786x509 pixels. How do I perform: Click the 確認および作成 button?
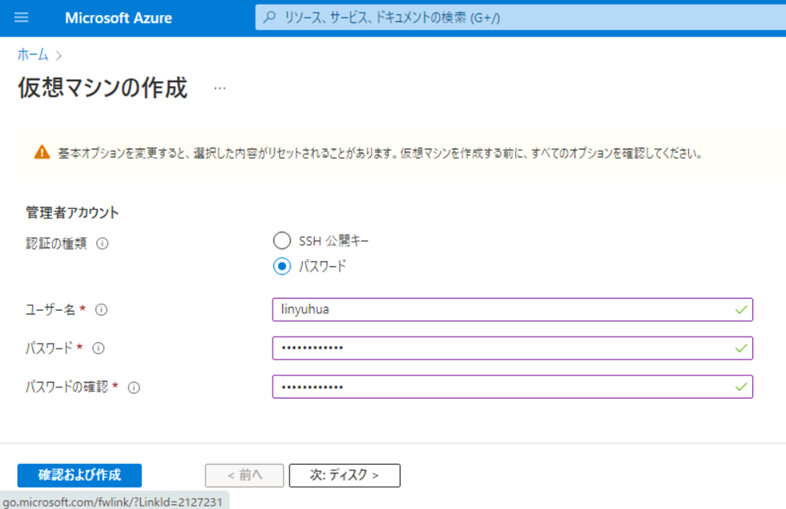coord(79,475)
